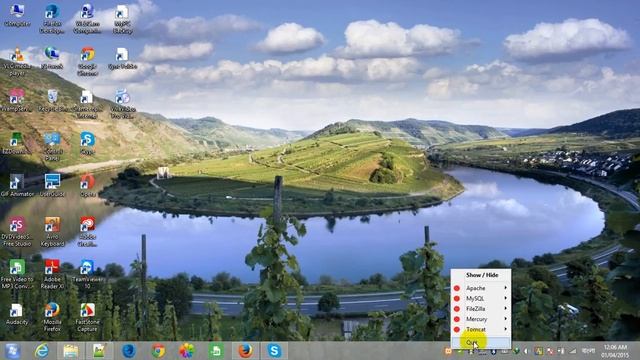Expand the FileZilla submenu arrow

click(x=505, y=309)
